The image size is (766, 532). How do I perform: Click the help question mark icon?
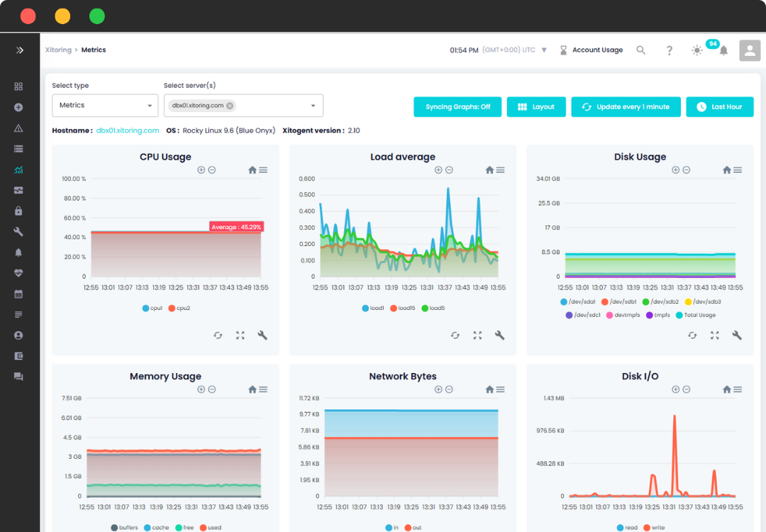(669, 50)
